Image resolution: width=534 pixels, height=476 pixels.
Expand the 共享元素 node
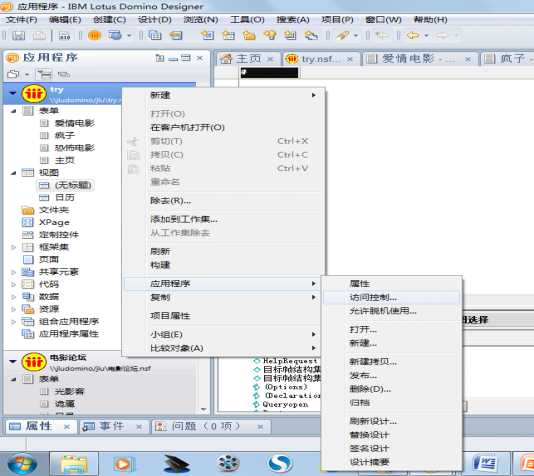click(14, 272)
